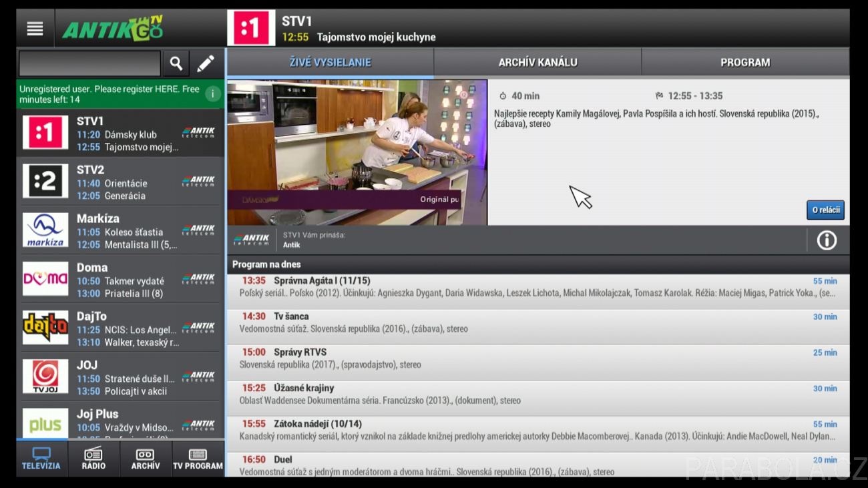Click Antik telecom logo in STV2 row

[198, 181]
